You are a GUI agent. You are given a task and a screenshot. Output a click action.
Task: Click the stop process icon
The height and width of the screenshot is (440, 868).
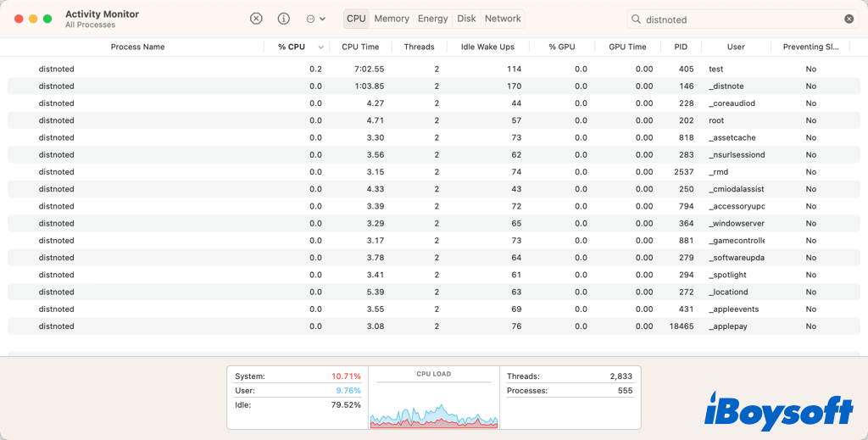(256, 19)
